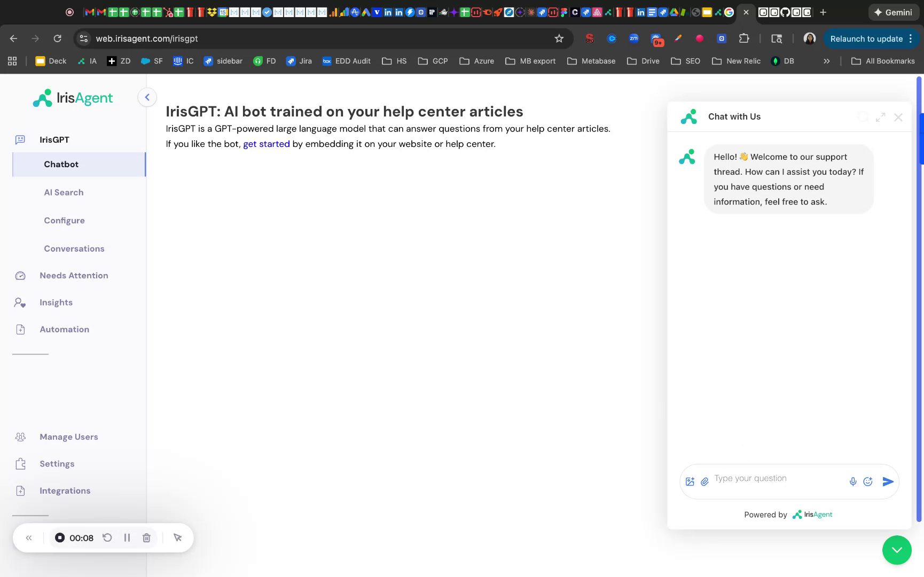Viewport: 924px width, 577px height.
Task: Go to Conversations in the sidebar
Action: click(74, 248)
